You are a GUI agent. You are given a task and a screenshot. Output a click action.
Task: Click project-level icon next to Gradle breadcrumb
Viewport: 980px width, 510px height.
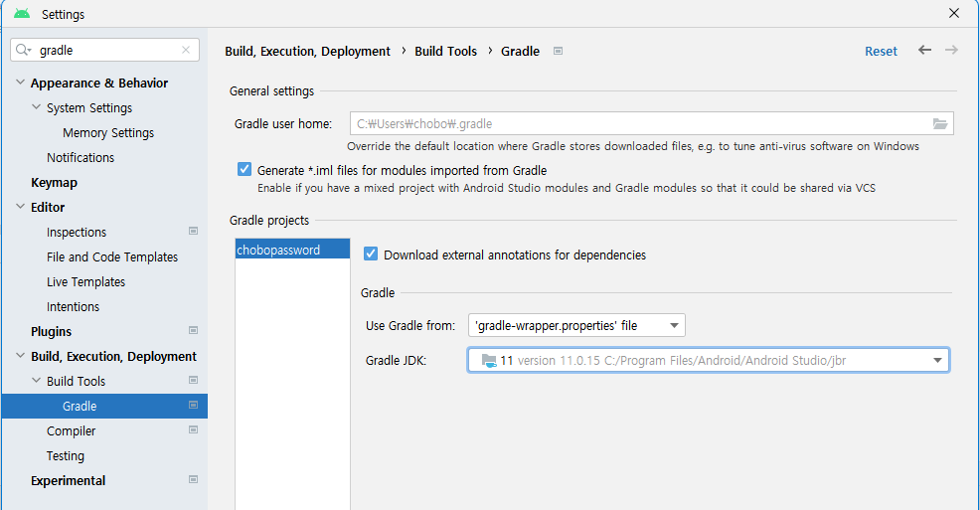pyautogui.click(x=559, y=52)
